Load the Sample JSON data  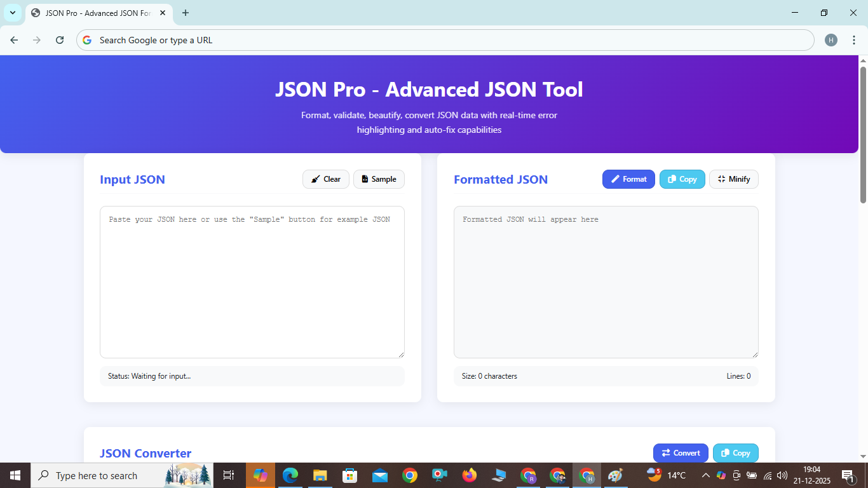point(379,179)
